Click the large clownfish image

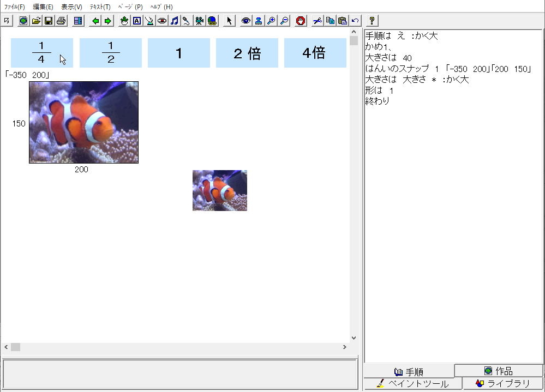pos(83,122)
